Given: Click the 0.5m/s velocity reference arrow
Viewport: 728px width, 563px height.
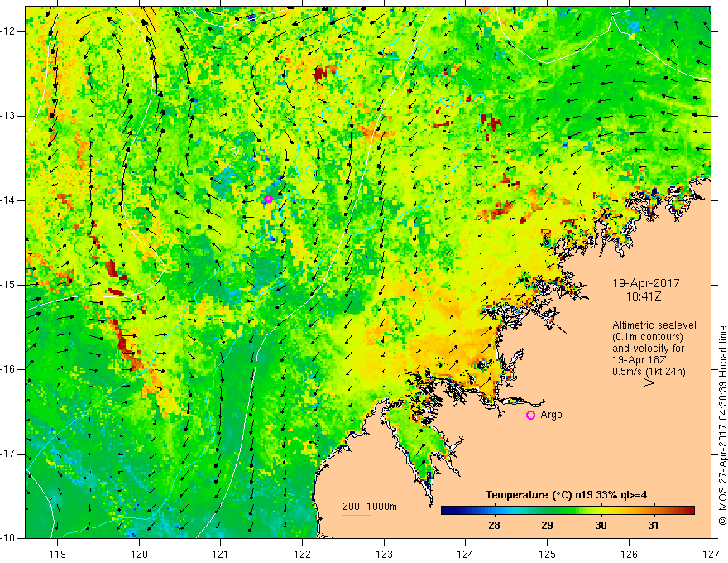Looking at the screenshot, I should click(638, 383).
